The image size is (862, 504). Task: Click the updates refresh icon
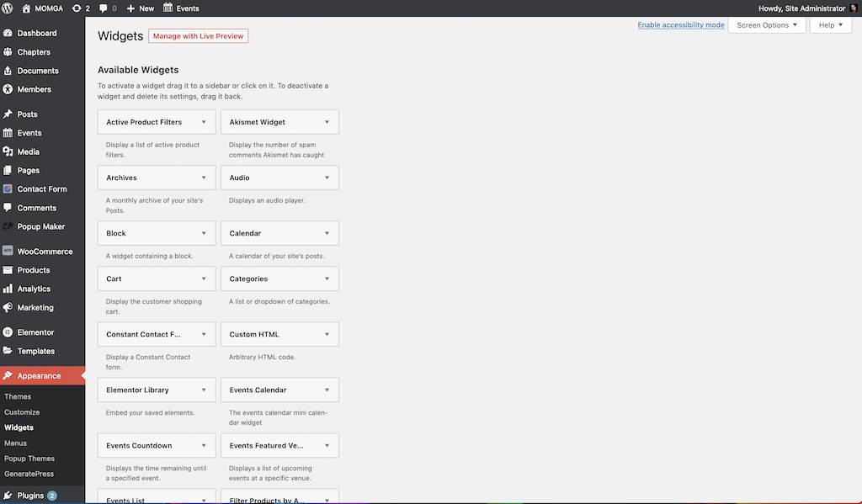77,8
